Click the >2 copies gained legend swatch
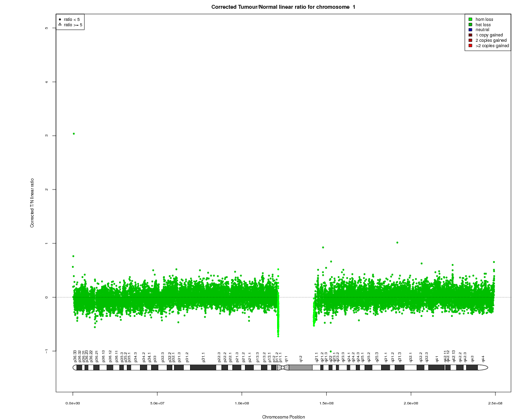 470,46
